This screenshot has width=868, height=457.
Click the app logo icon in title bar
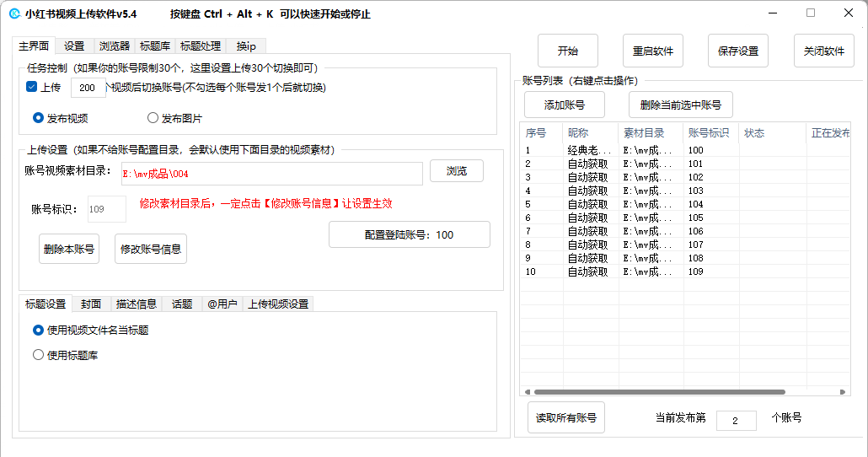pos(14,14)
